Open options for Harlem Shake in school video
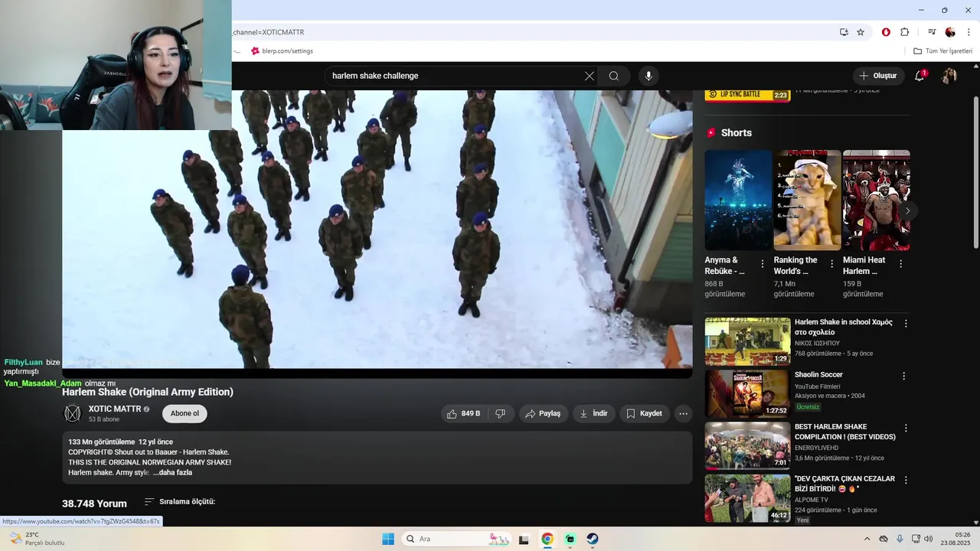Image resolution: width=980 pixels, height=551 pixels. (906, 324)
